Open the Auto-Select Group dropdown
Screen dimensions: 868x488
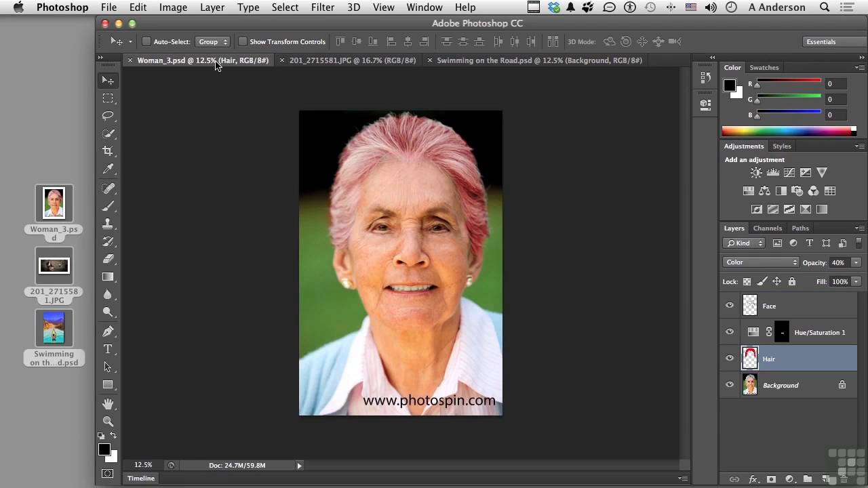tap(213, 42)
